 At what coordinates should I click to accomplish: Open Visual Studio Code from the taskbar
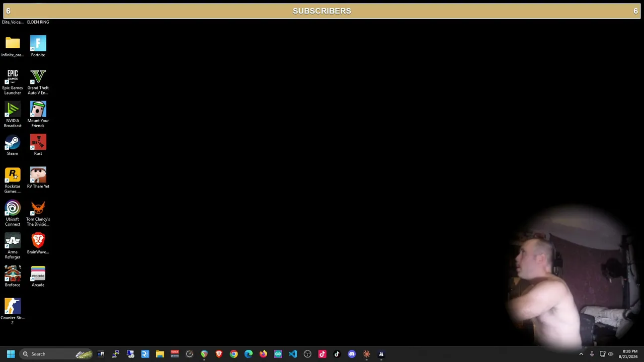coord(293,354)
